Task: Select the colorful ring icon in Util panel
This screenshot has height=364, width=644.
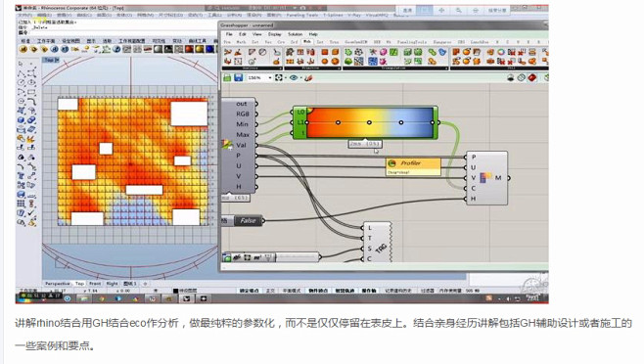Action: coord(501,52)
